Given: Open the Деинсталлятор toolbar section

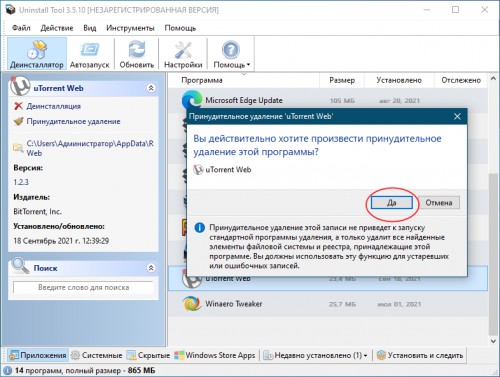Looking at the screenshot, I should coord(37,53).
